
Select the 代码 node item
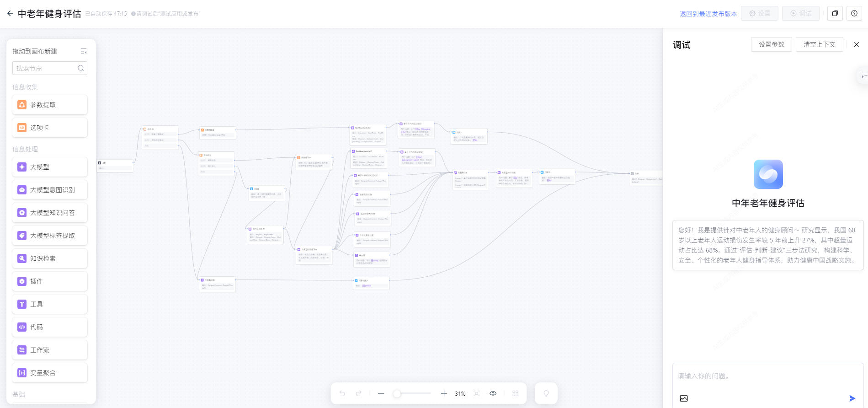tap(50, 327)
